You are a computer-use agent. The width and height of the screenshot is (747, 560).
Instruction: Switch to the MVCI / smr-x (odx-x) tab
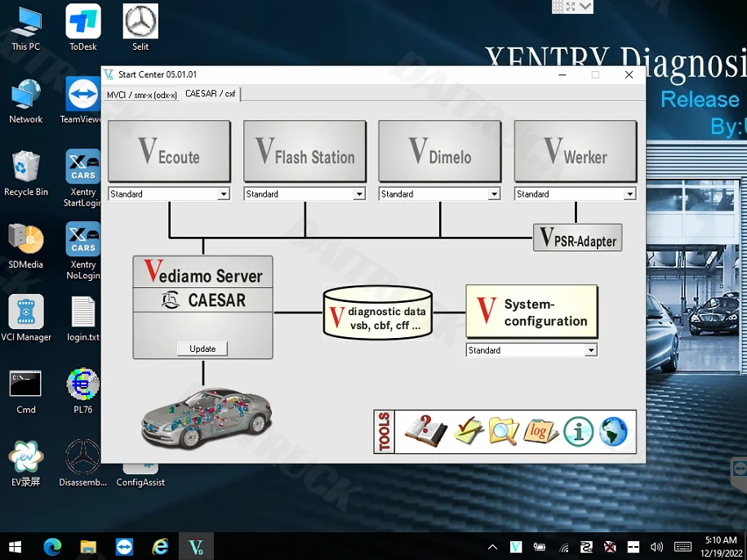click(x=141, y=95)
